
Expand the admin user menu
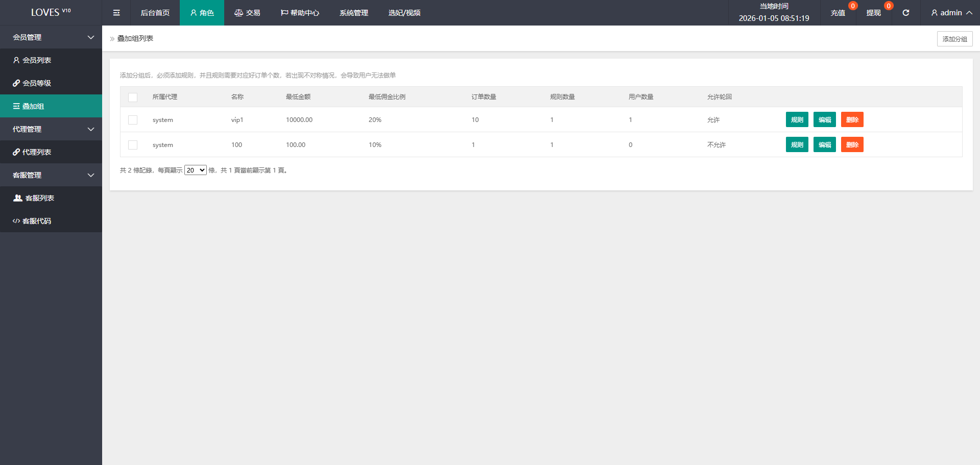point(951,13)
